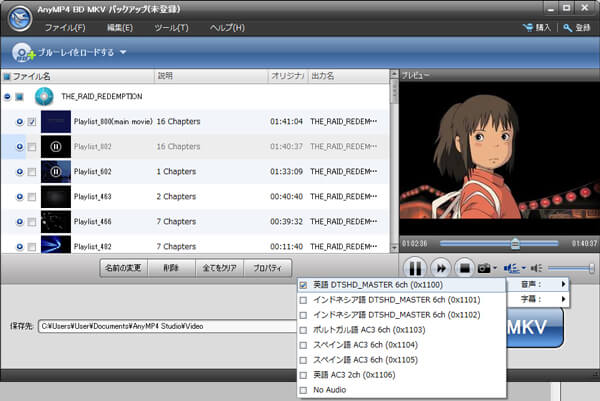
Task: Click the audio and subtitle settings icon
Action: 511,268
